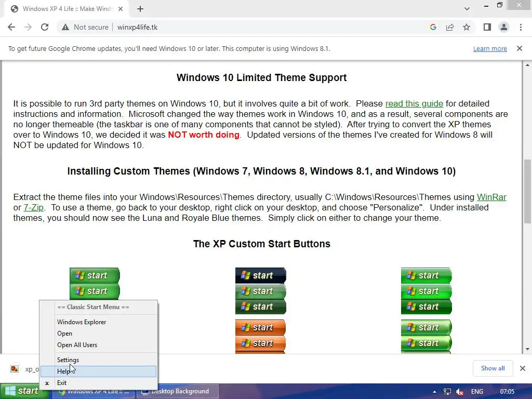Share this page via share icon
532x399 pixels.
pos(450,27)
